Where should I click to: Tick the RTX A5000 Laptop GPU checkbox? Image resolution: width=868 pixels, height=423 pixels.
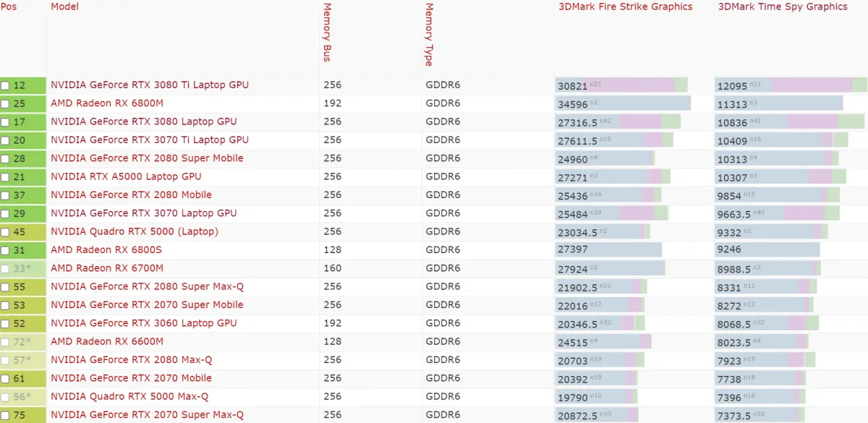click(x=5, y=177)
